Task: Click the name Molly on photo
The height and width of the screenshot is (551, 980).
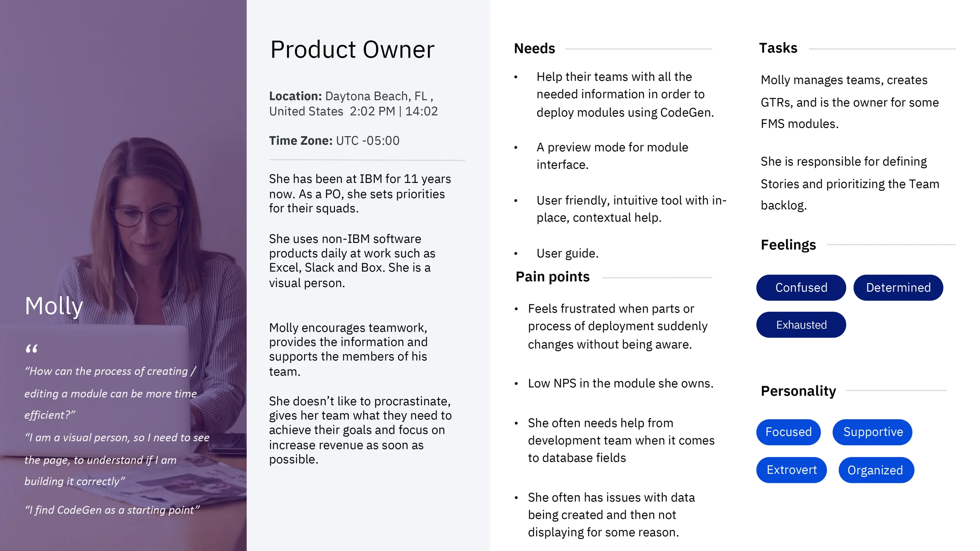Action: click(54, 306)
